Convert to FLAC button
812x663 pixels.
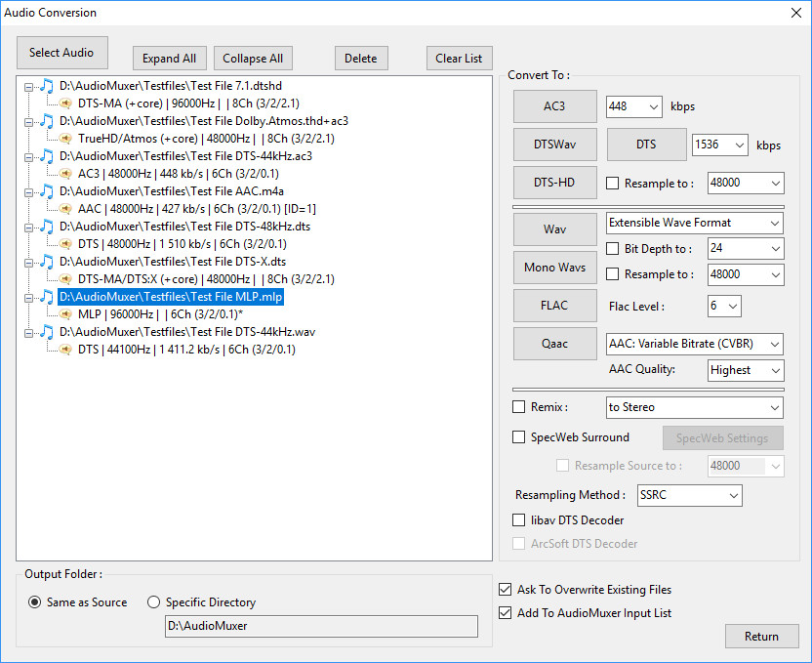[554, 306]
